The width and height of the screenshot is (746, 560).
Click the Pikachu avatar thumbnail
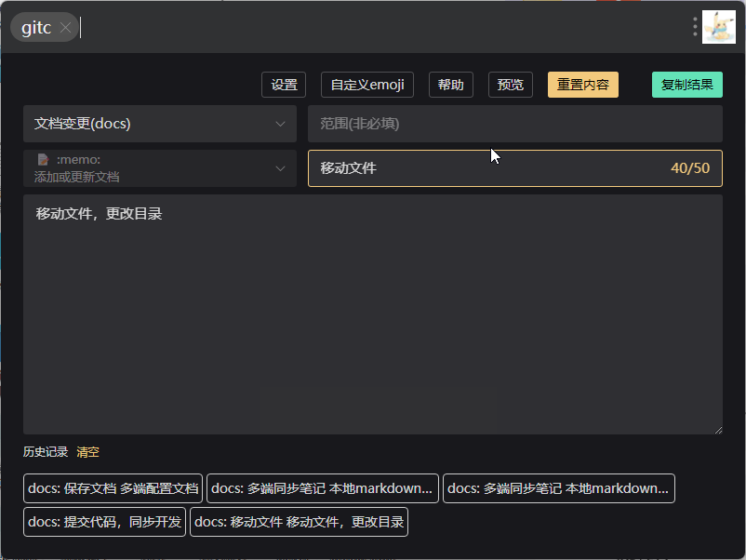pyautogui.click(x=718, y=27)
